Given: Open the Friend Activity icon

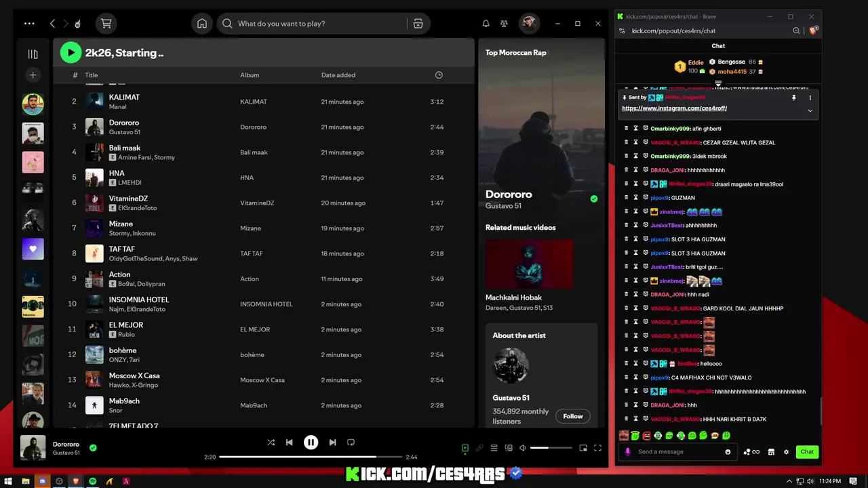Looking at the screenshot, I should pyautogui.click(x=504, y=24).
